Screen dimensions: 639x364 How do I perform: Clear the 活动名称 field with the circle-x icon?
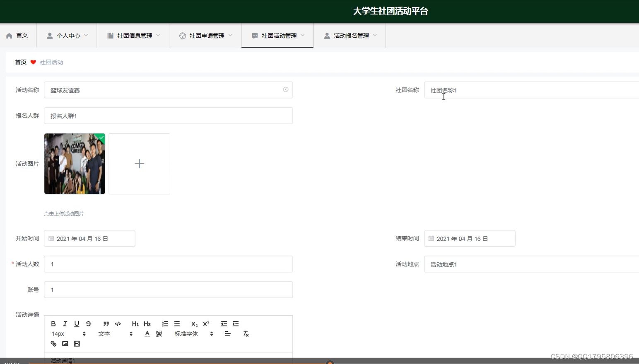pos(286,90)
